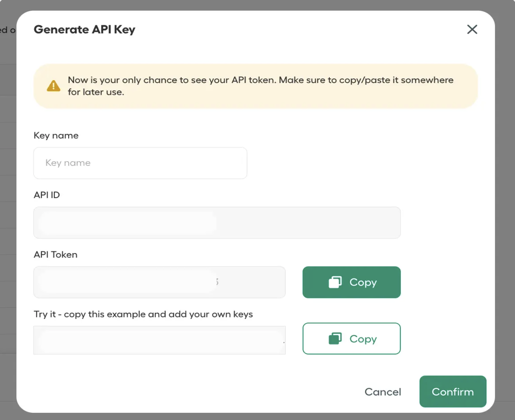The height and width of the screenshot is (420, 515).
Task: Click the Generate API Key dialog title
Action: pyautogui.click(x=84, y=30)
